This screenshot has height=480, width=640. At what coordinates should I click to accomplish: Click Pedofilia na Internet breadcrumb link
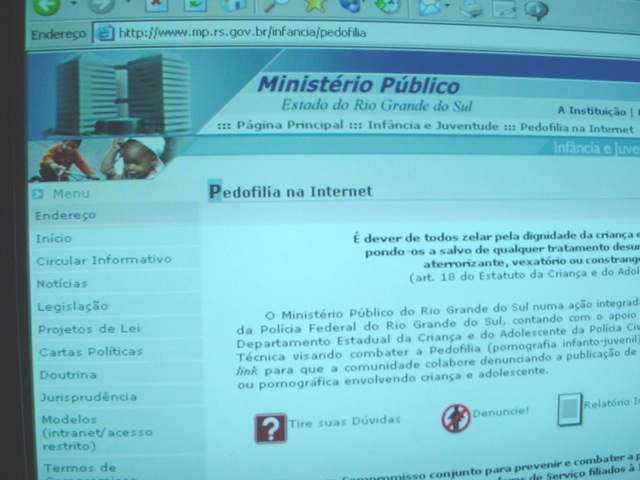[x=576, y=128]
